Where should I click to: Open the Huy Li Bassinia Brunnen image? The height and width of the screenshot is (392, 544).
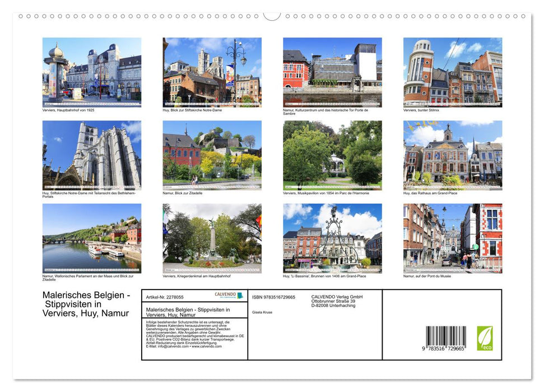(x=332, y=239)
